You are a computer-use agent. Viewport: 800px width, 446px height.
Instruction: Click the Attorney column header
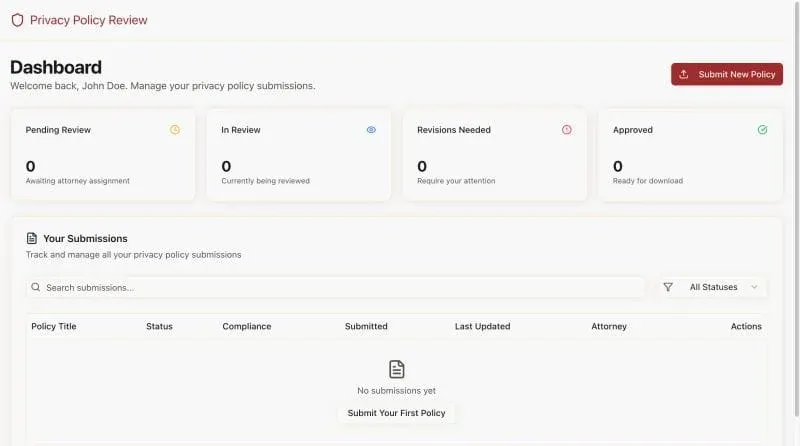(609, 326)
